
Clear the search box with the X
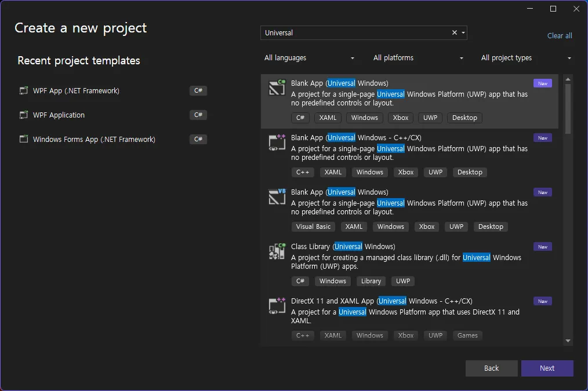point(455,33)
